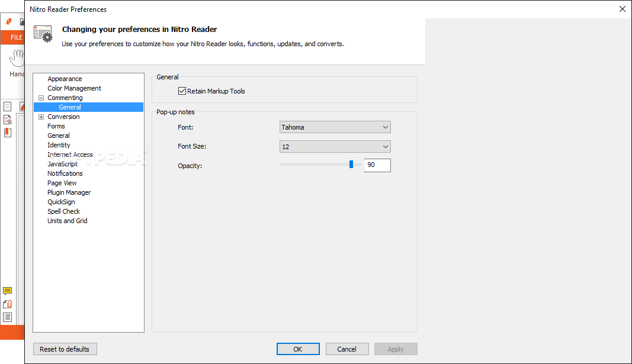632x364 pixels.
Task: Click the Apply button
Action: [396, 349]
